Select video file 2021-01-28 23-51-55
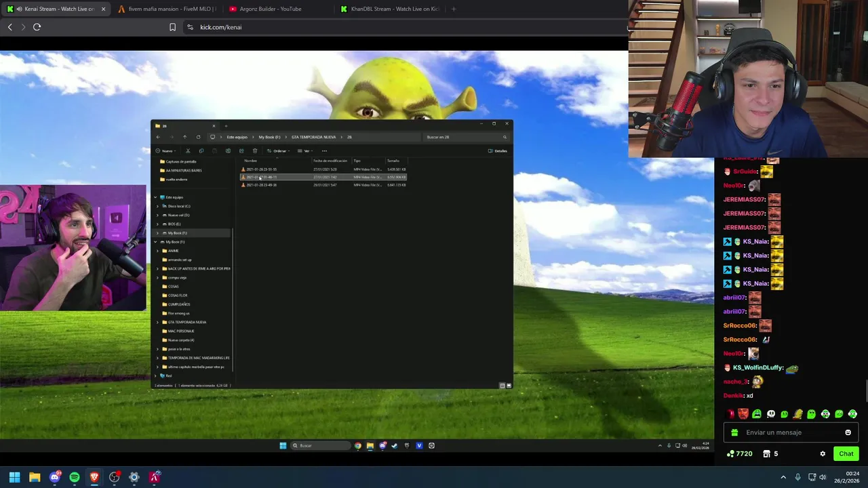Viewport: 868px width, 488px height. click(x=324, y=169)
